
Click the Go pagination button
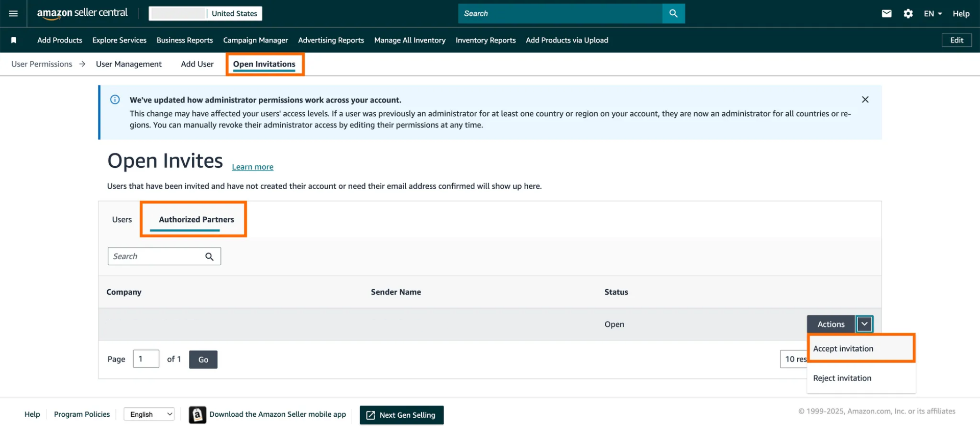203,360
